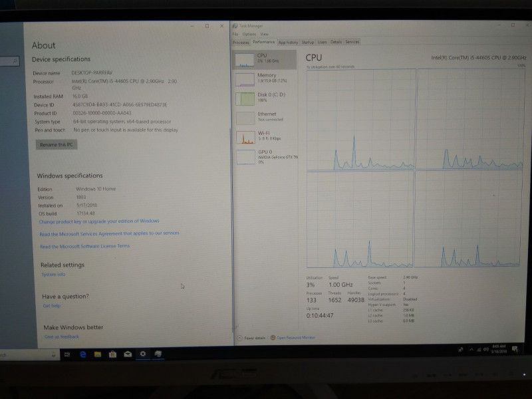The image size is (532, 399).
Task: Click the device name DESKTOP-PARRFAV
Action: (x=92, y=72)
